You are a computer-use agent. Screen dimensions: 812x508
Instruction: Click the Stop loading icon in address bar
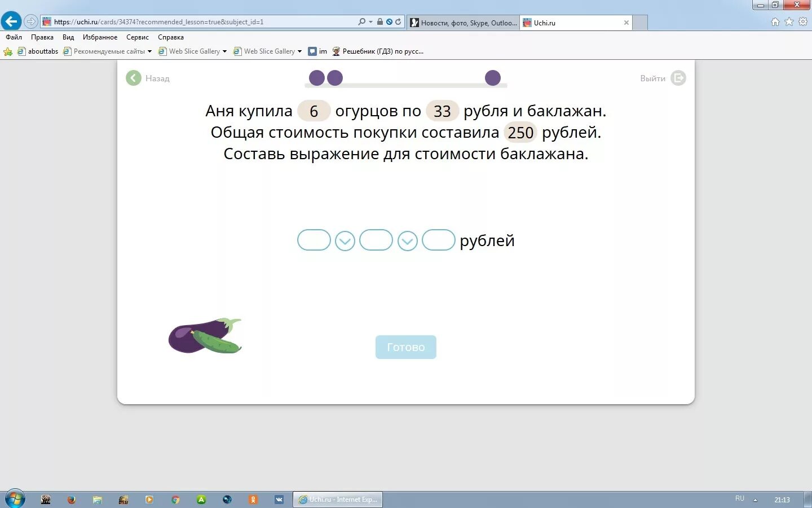coord(389,22)
